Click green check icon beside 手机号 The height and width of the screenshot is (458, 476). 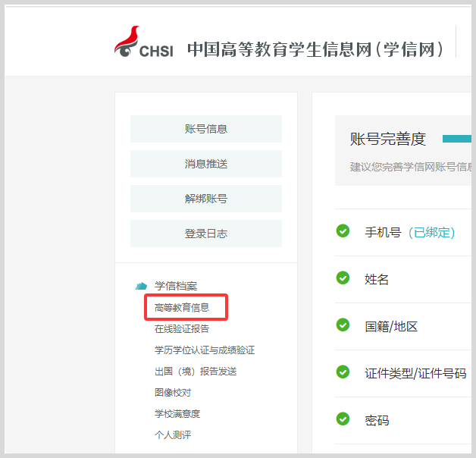click(343, 231)
